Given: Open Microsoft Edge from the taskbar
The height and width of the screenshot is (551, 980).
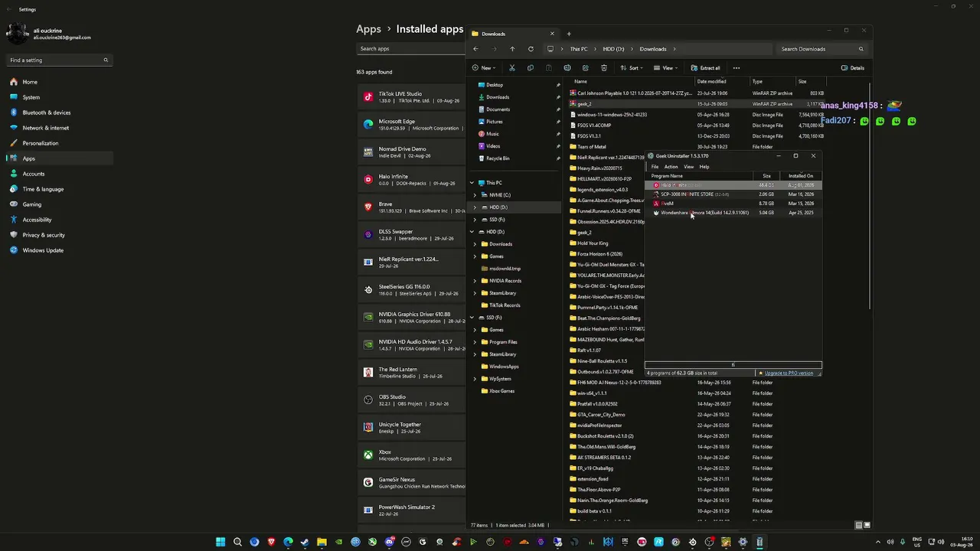Looking at the screenshot, I should coord(288,543).
